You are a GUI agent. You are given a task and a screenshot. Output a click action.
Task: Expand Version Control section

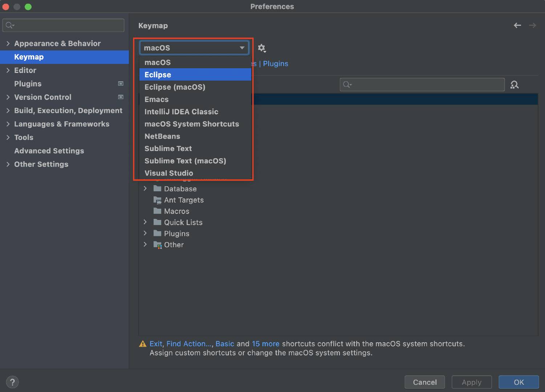coord(8,97)
